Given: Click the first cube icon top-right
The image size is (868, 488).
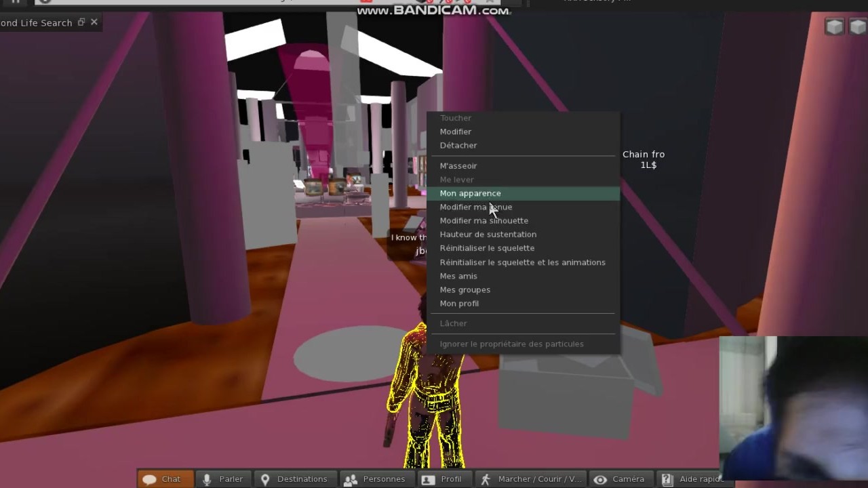Looking at the screenshot, I should point(834,26).
